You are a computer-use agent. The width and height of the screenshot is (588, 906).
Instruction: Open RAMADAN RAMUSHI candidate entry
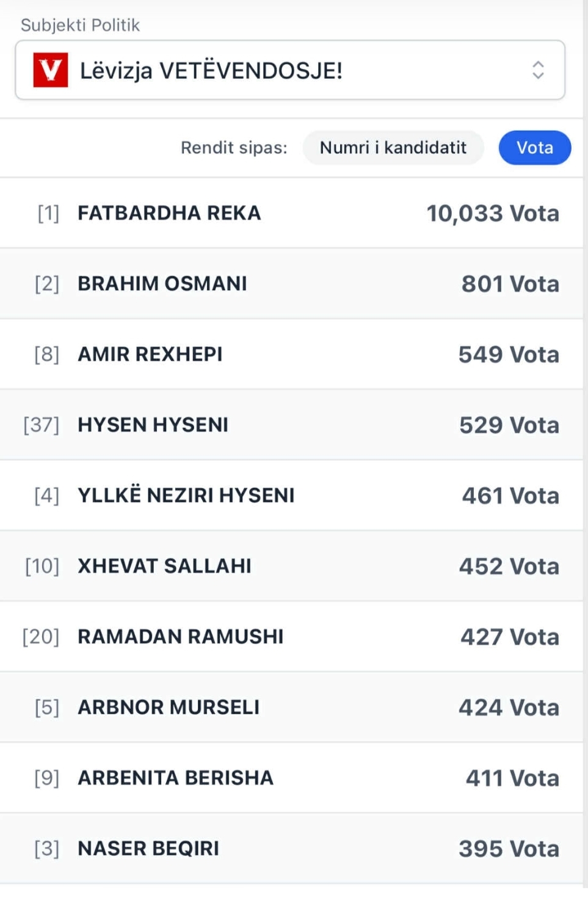tap(180, 637)
